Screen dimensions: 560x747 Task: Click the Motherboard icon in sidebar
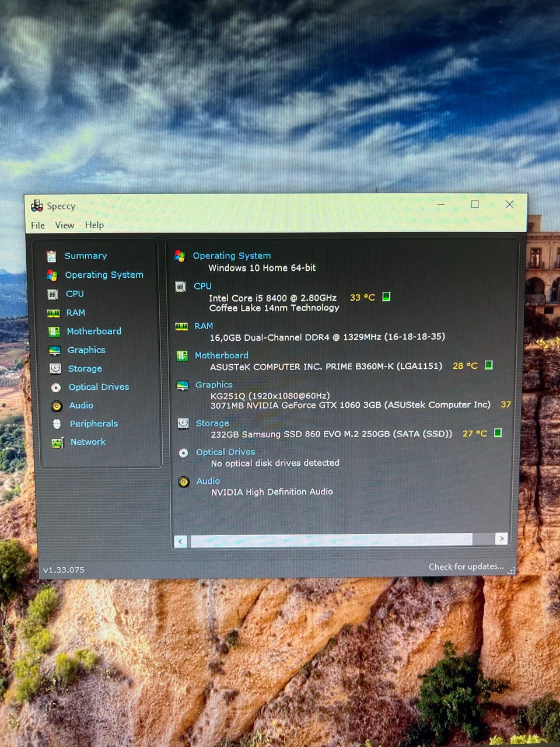[x=54, y=331]
